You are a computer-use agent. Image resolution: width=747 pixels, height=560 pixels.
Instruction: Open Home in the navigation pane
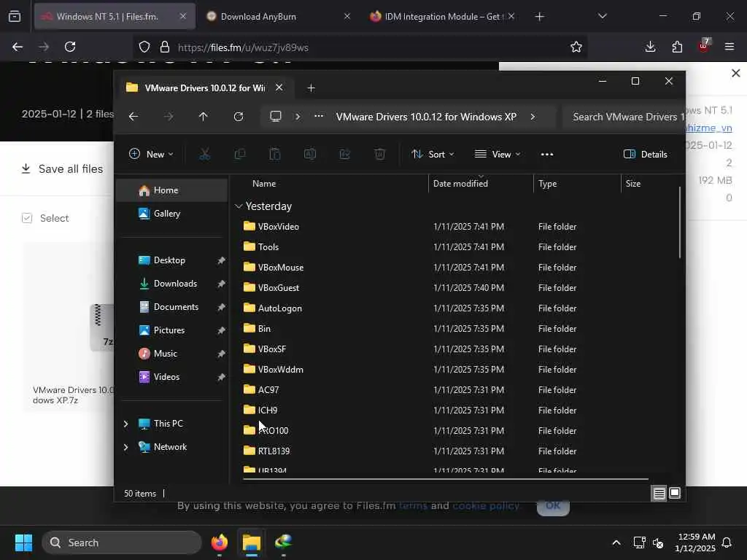coord(171,190)
